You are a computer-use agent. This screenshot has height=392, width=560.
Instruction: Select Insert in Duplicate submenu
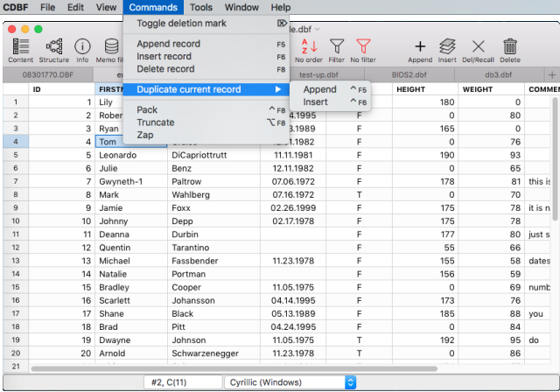316,102
